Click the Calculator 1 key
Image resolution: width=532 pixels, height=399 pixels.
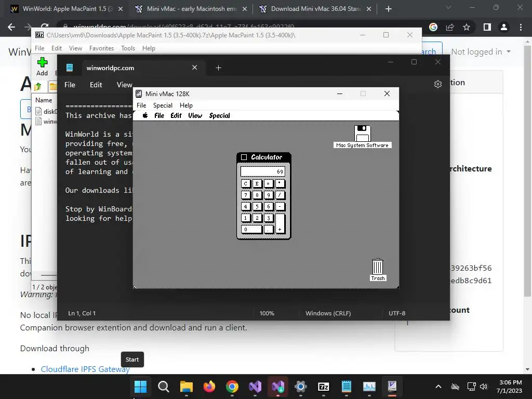click(246, 218)
